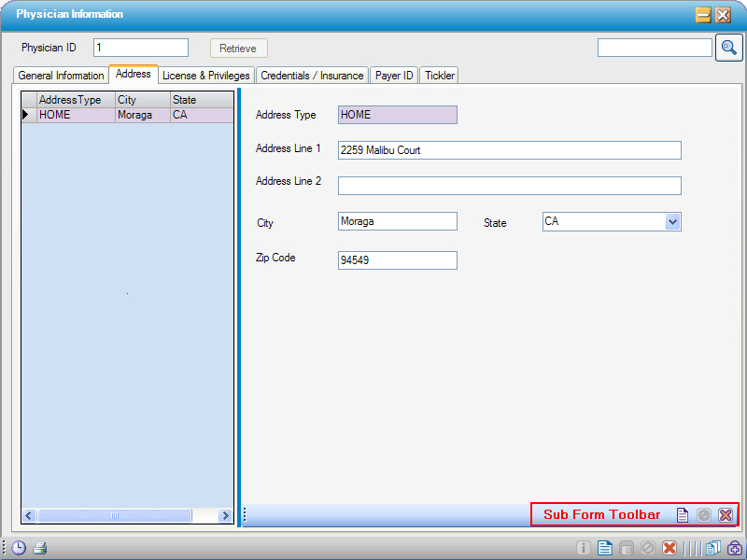Viewport: 747px width, 560px height.
Task: Delete the record using the red X icon
Action: click(x=669, y=548)
